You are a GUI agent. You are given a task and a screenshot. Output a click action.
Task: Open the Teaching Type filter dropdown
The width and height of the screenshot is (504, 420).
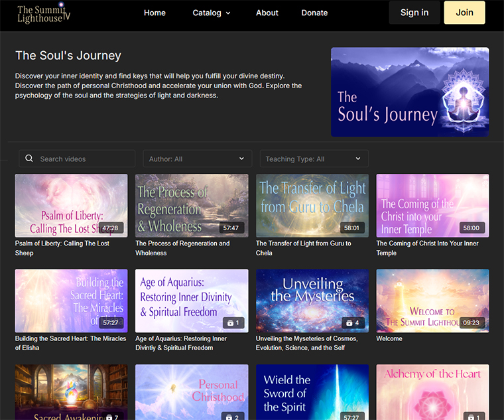pos(314,159)
